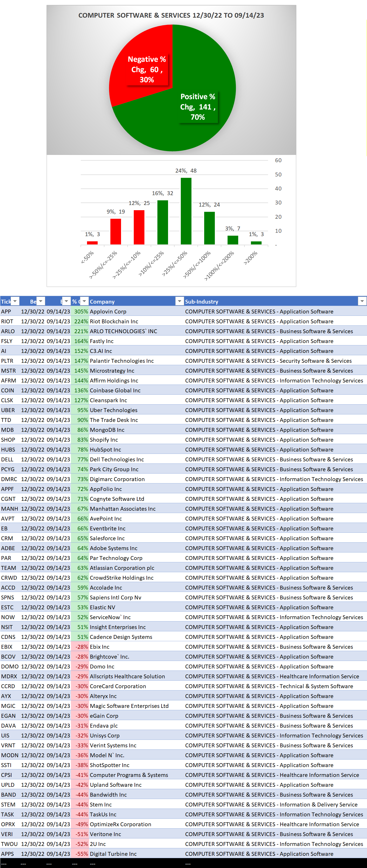The image size is (367, 868).
Task: Select the The Trade Desk Inc cell
Action: [136, 420]
